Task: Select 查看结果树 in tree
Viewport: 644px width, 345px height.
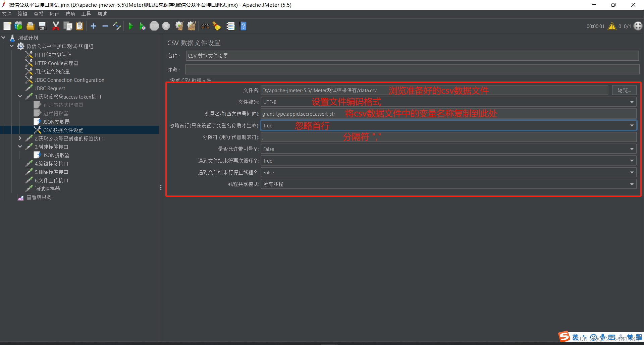Action: (39, 197)
